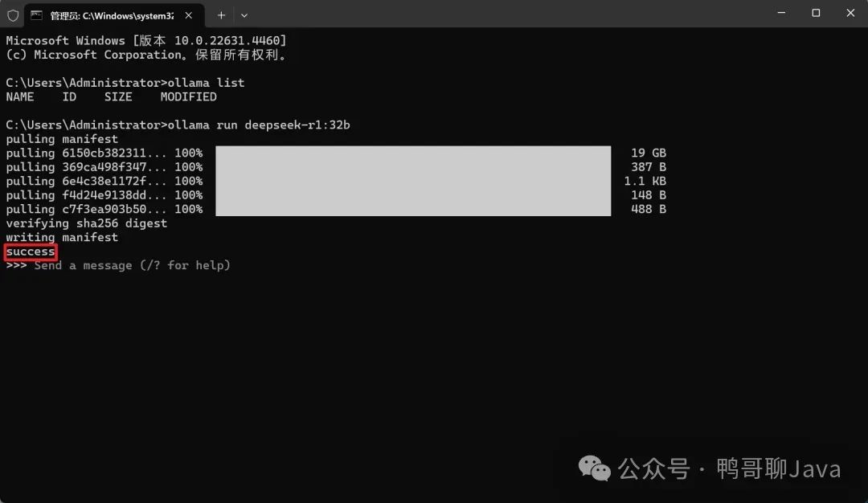868x503 pixels.
Task: Select the 管理员: C:\Windows\system32 tab
Action: click(115, 15)
